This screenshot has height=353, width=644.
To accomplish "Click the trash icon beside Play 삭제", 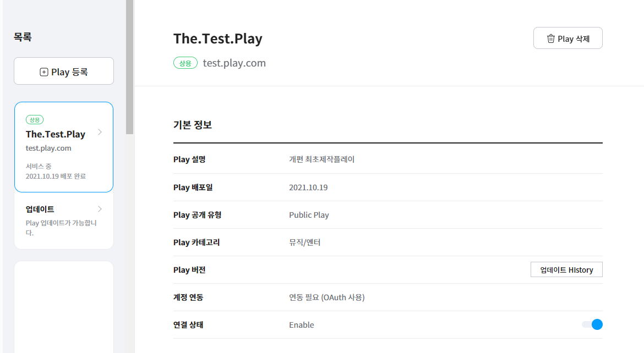I will [550, 38].
